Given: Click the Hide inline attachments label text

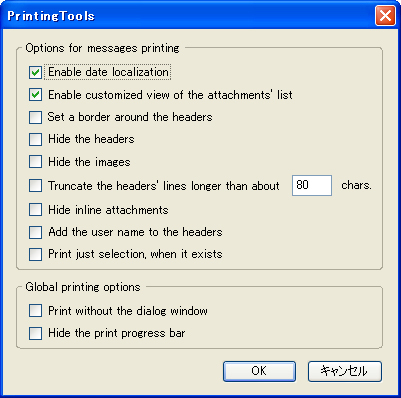Looking at the screenshot, I should (x=108, y=210).
